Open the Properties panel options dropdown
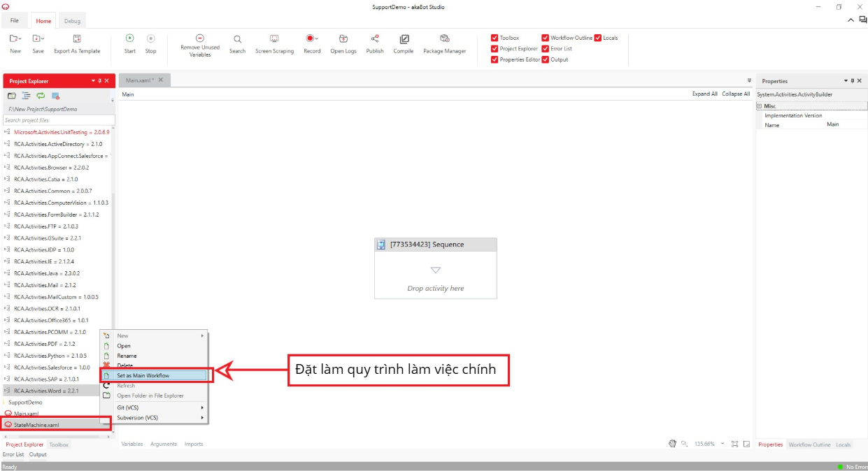Screen dimensions: 868x471 click(846, 81)
